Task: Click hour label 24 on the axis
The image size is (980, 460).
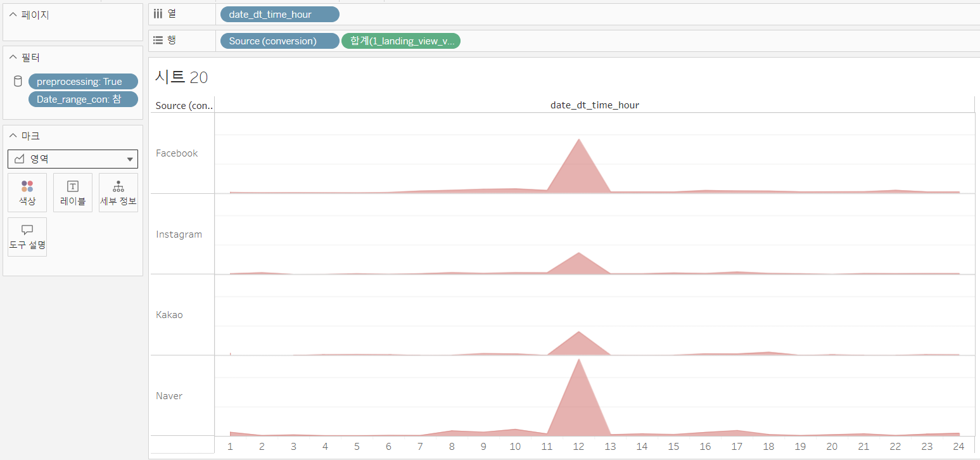Action: coord(958,446)
